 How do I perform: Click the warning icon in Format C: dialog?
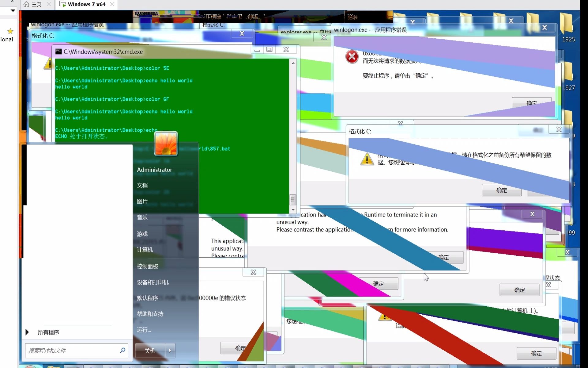pos(367,159)
